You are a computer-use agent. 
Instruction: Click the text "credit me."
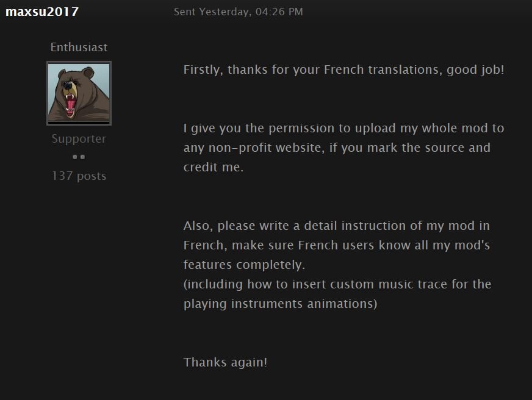(x=214, y=167)
